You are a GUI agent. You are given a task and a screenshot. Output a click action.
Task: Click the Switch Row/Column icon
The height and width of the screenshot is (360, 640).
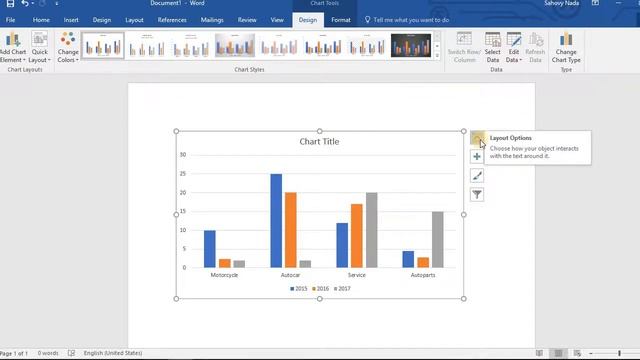[464, 40]
